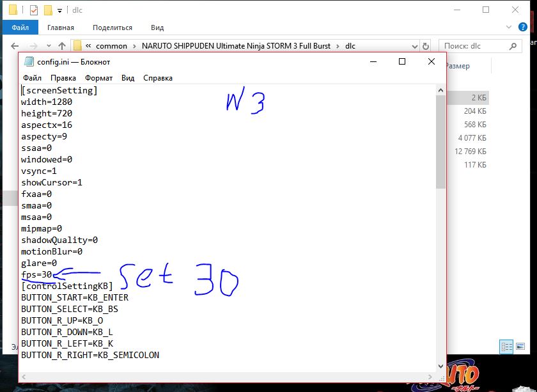
Task: Open Notepad's Файл menu
Action: pos(32,78)
